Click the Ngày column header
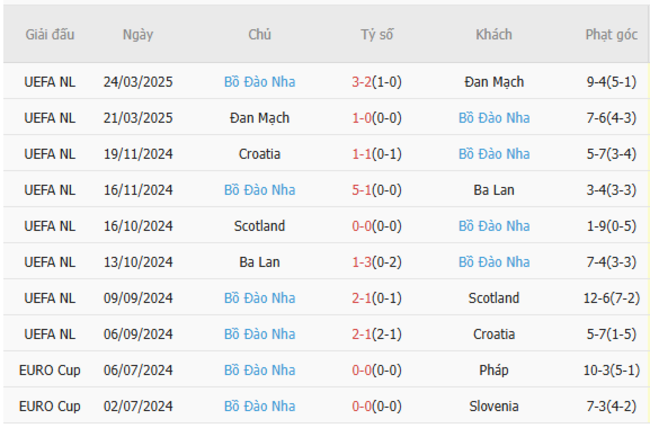The image size is (650, 428). pos(138,34)
